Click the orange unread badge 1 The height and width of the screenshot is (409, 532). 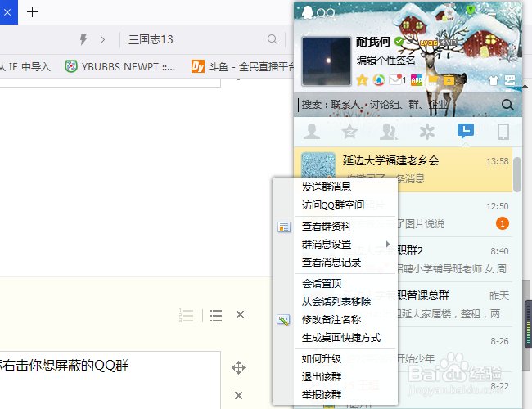click(503, 223)
